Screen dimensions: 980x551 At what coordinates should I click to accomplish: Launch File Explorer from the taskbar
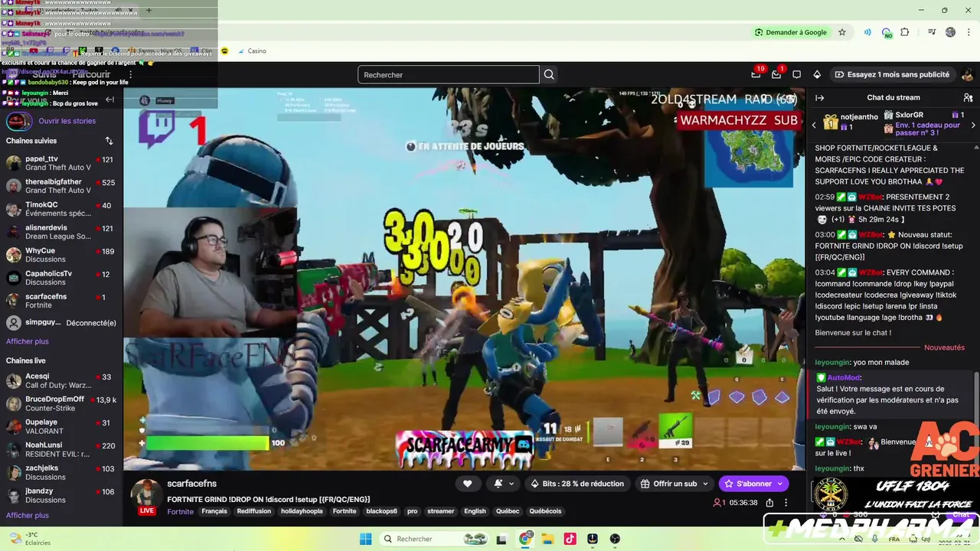[547, 539]
